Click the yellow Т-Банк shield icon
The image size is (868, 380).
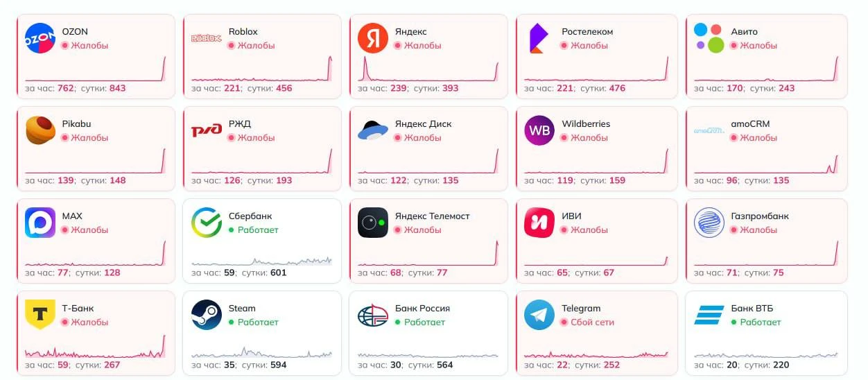click(40, 315)
